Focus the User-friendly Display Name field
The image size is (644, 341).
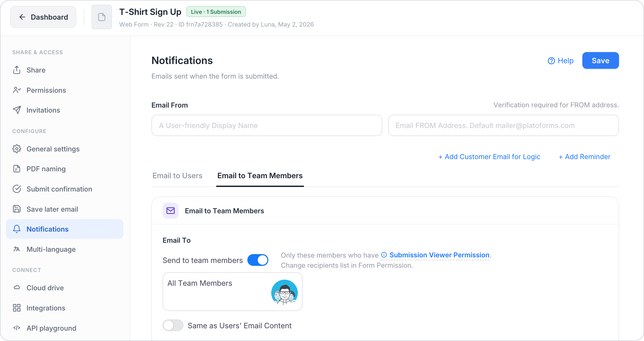[x=267, y=125]
